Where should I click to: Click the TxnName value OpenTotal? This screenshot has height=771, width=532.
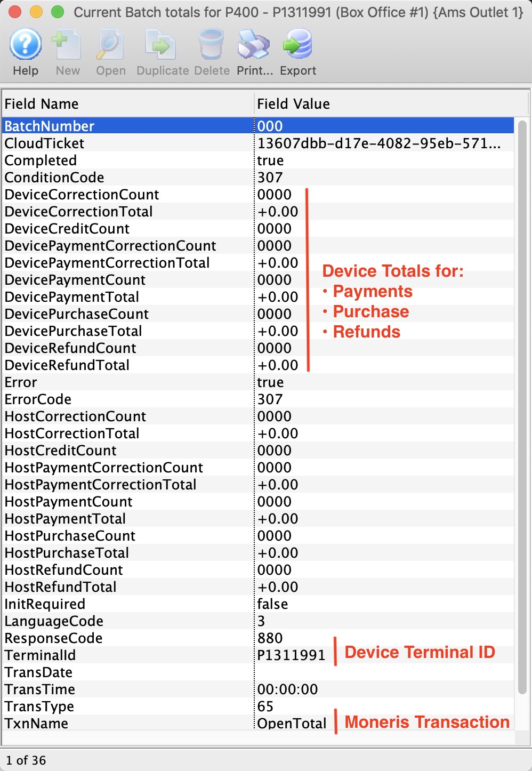click(292, 723)
